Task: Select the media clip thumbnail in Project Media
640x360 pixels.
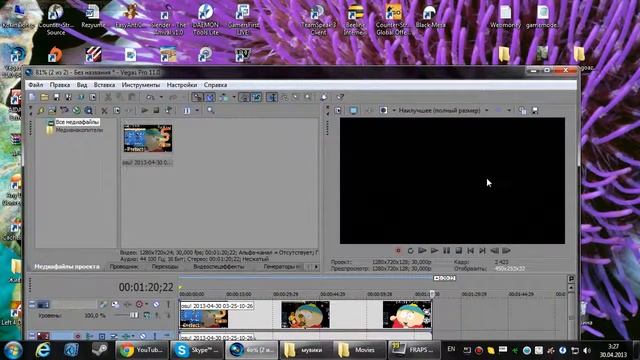Action: coord(148,138)
